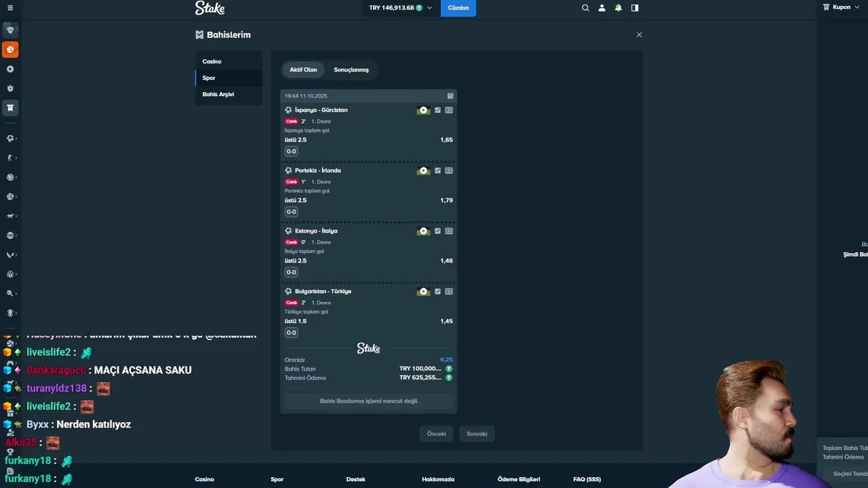The image size is (868, 488).
Task: Click the Cüzdan wallet button
Action: click(x=458, y=8)
